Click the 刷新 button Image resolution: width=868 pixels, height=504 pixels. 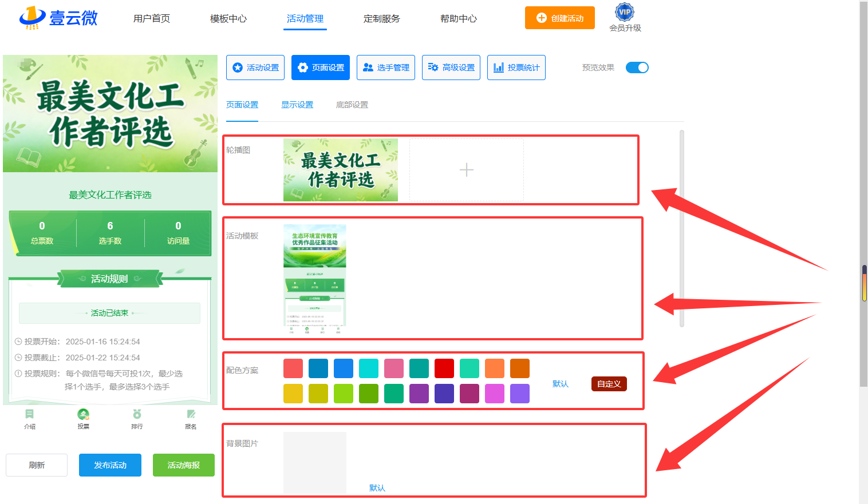tap(37, 465)
